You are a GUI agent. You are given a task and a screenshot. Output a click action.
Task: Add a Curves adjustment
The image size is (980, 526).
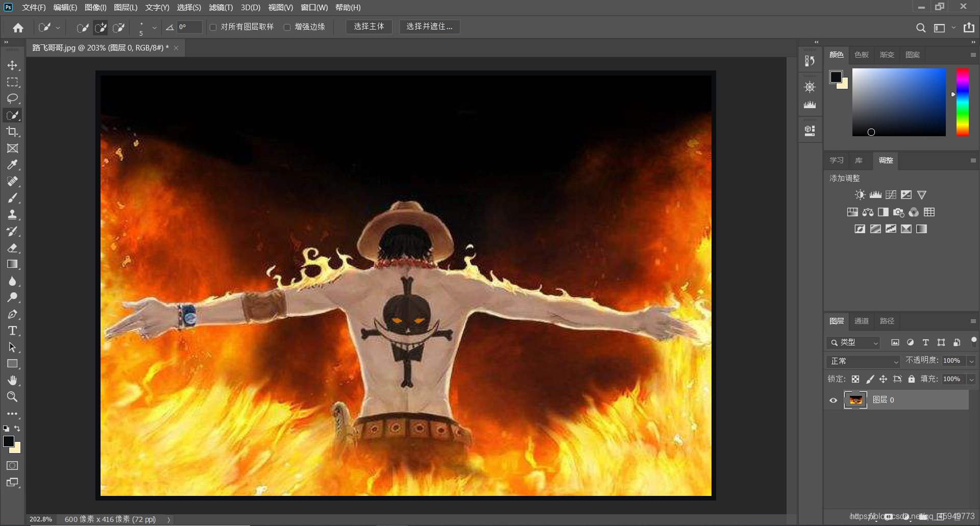pos(891,195)
